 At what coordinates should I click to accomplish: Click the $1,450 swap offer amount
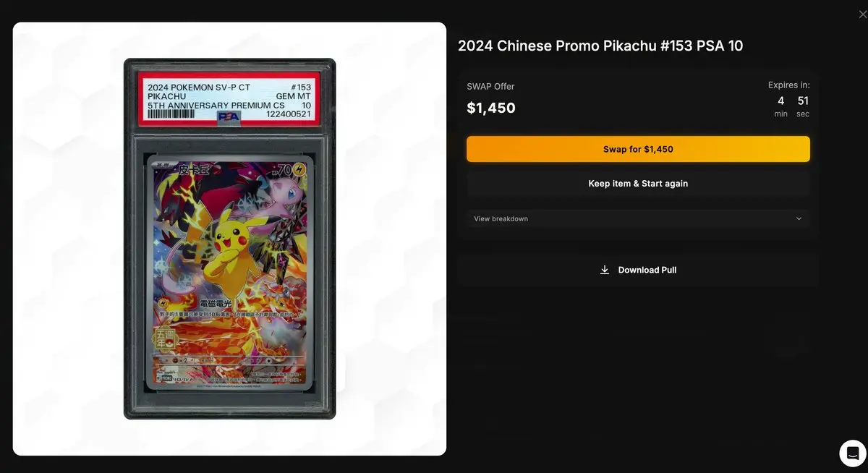(491, 108)
